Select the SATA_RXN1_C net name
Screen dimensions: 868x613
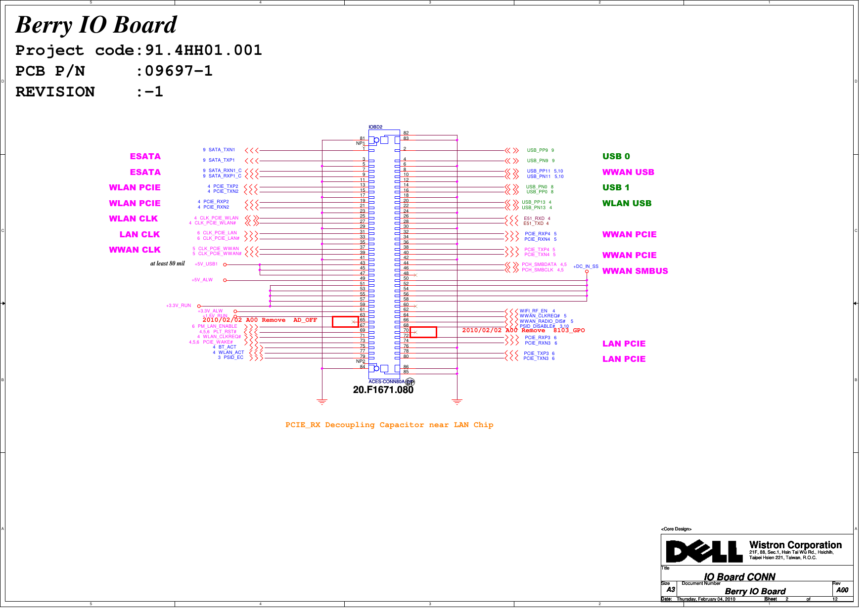click(x=225, y=171)
